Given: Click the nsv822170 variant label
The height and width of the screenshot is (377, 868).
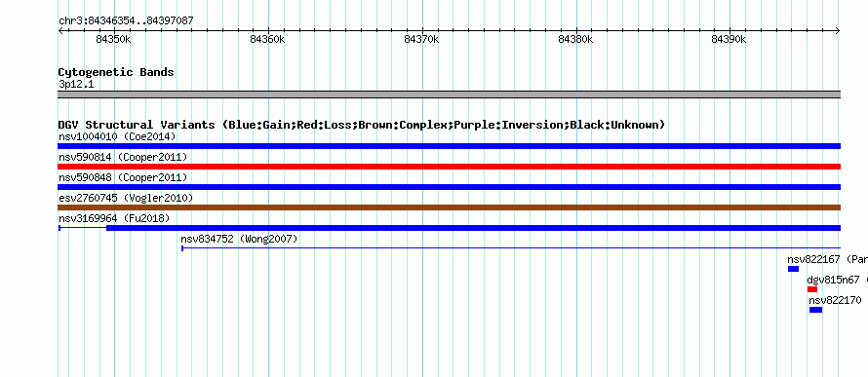Looking at the screenshot, I should click(x=835, y=300).
